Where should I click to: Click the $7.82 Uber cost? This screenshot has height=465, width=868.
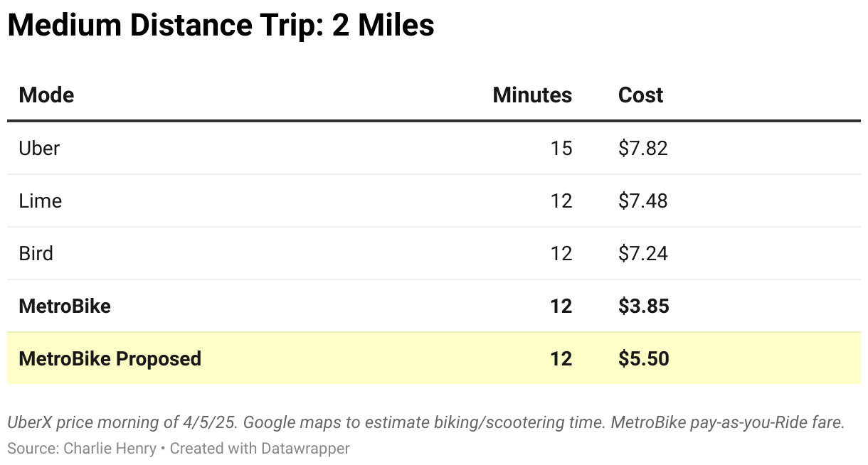pos(642,148)
